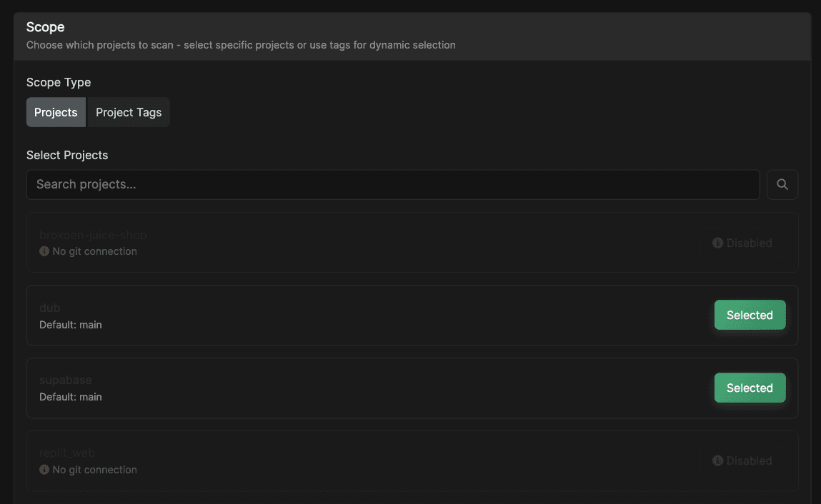Click the replit_web project name

(67, 453)
